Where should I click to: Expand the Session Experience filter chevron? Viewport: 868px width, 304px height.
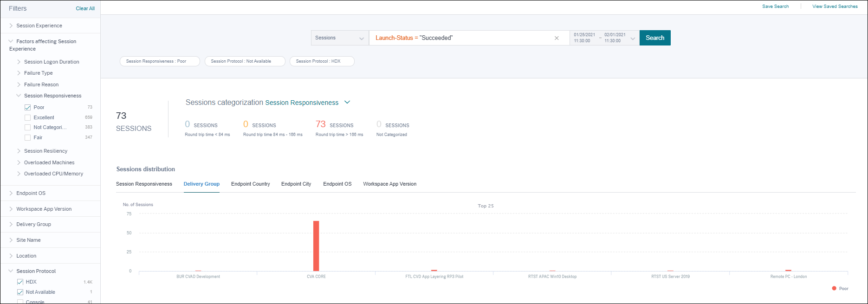click(11, 26)
